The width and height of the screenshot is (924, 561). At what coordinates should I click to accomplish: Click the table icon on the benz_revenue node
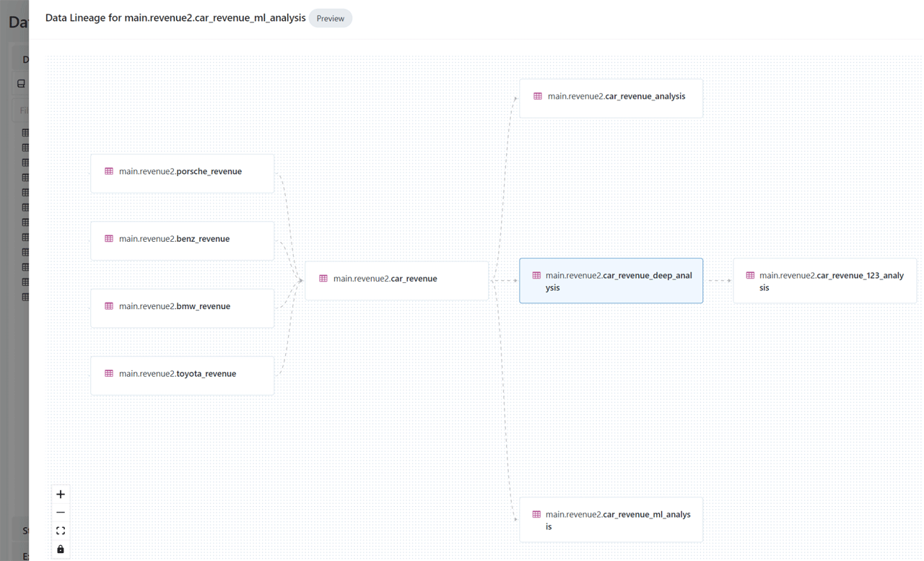tap(109, 238)
